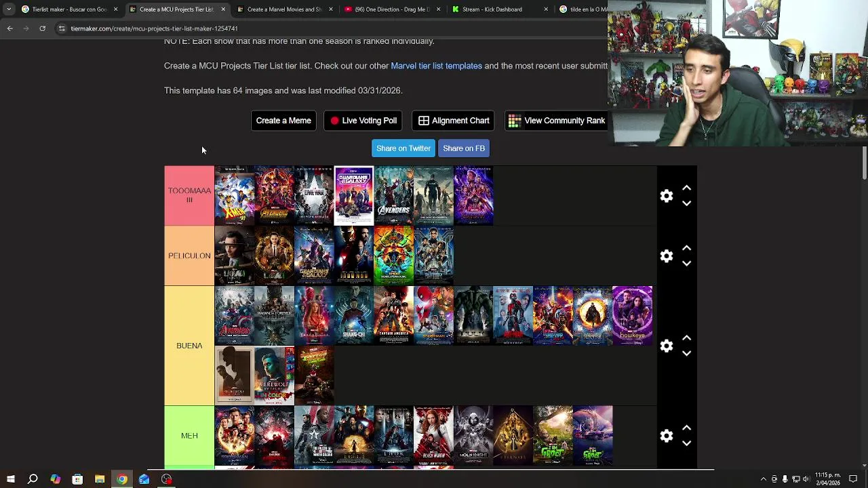The image size is (868, 488).
Task: Select the X-Men '97 poster
Action: click(x=235, y=195)
